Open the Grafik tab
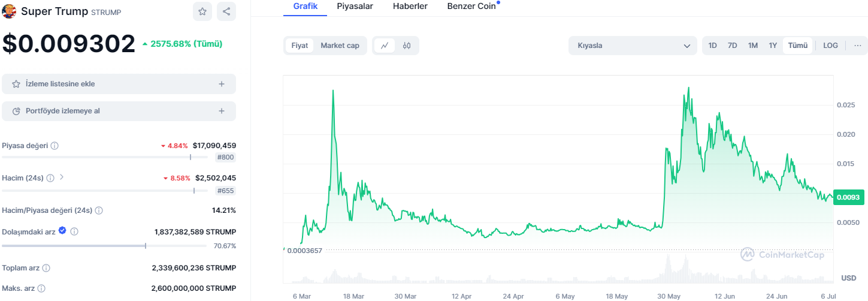Image resolution: width=868 pixels, height=301 pixels. 305,7
